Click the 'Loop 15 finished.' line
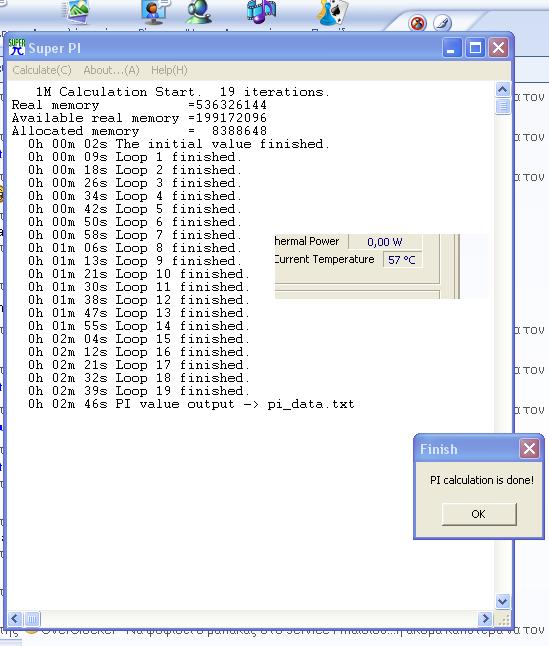549x646 pixels. pyautogui.click(x=139, y=339)
